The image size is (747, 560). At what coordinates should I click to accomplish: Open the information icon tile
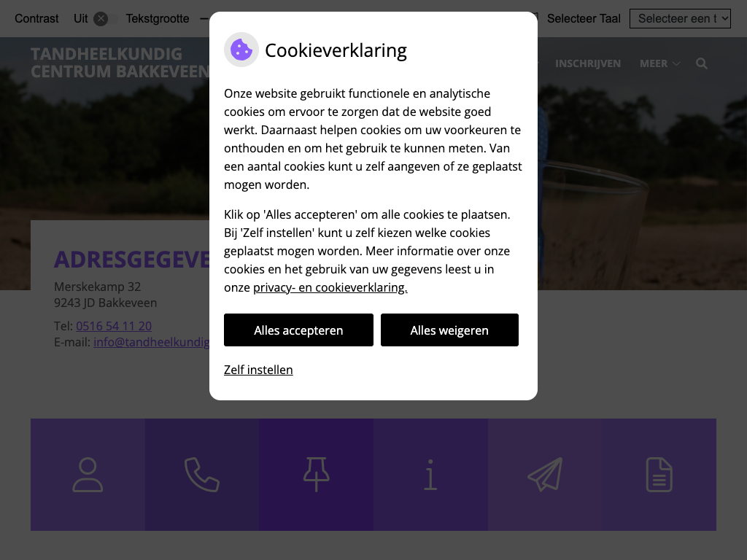tap(430, 474)
